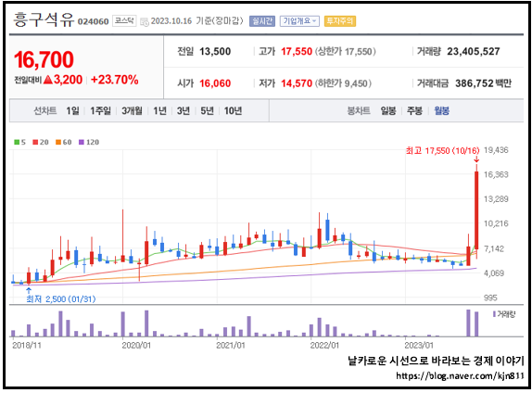Click the volume value 23,405,527

(x=474, y=52)
